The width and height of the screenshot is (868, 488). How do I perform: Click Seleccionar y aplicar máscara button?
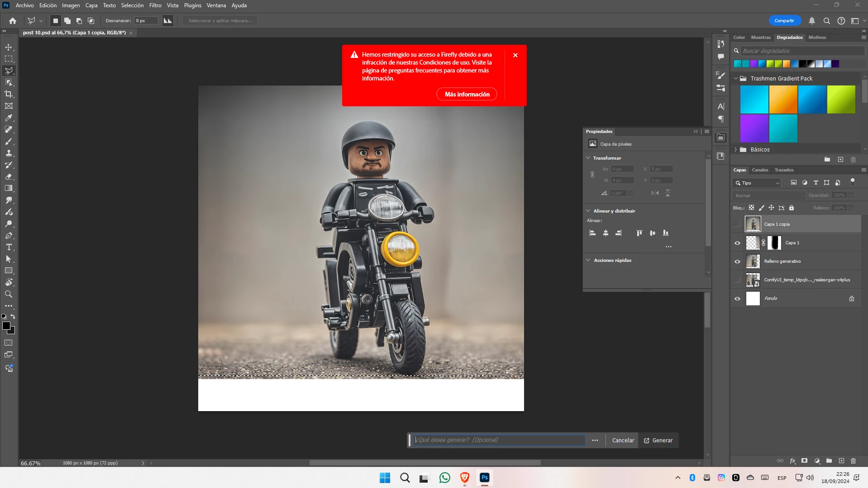coord(220,21)
